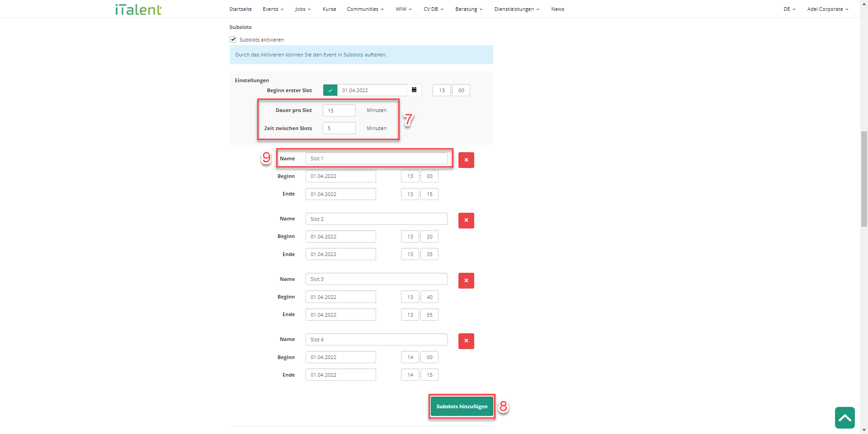Edit the Slot 4 name field
Screen dimensions: 868x434
376,340
